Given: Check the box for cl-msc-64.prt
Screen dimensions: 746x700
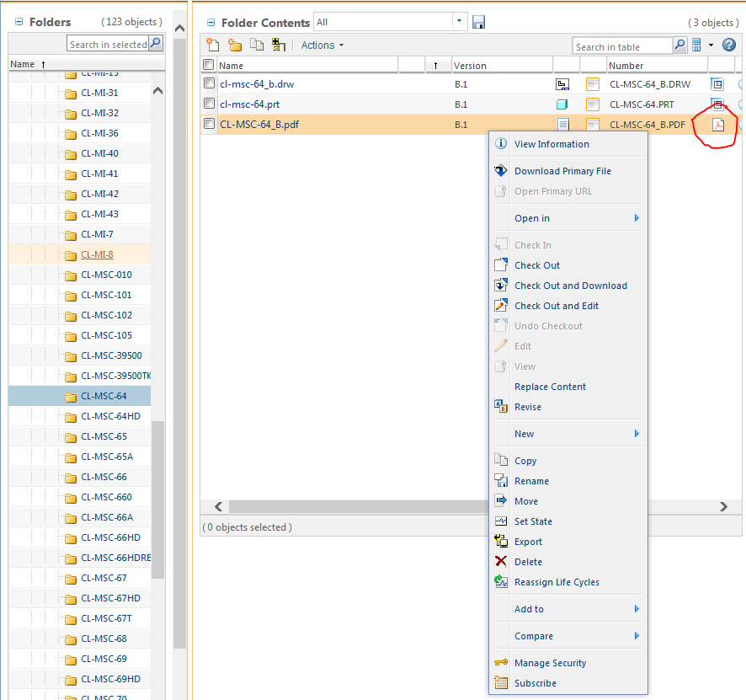Looking at the screenshot, I should click(x=209, y=104).
